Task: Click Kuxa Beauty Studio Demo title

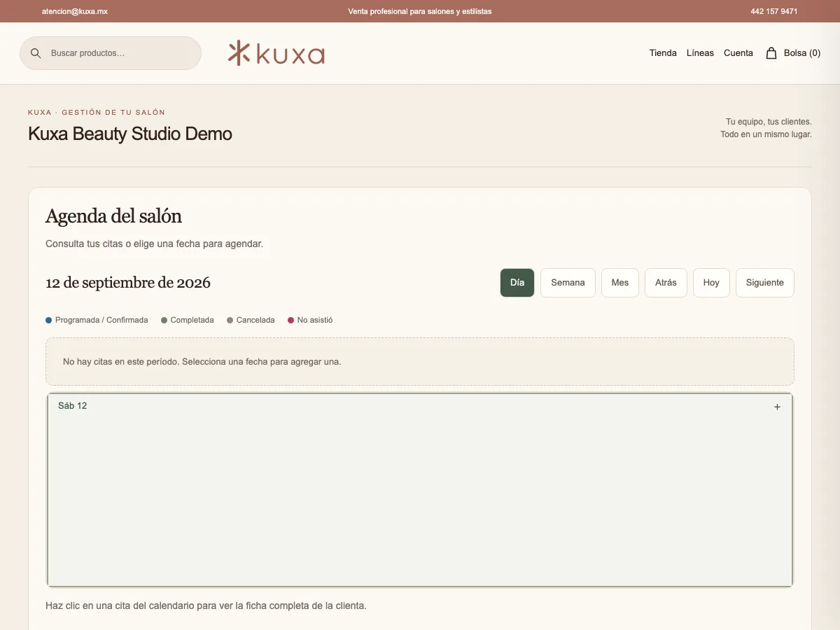Action: point(130,134)
